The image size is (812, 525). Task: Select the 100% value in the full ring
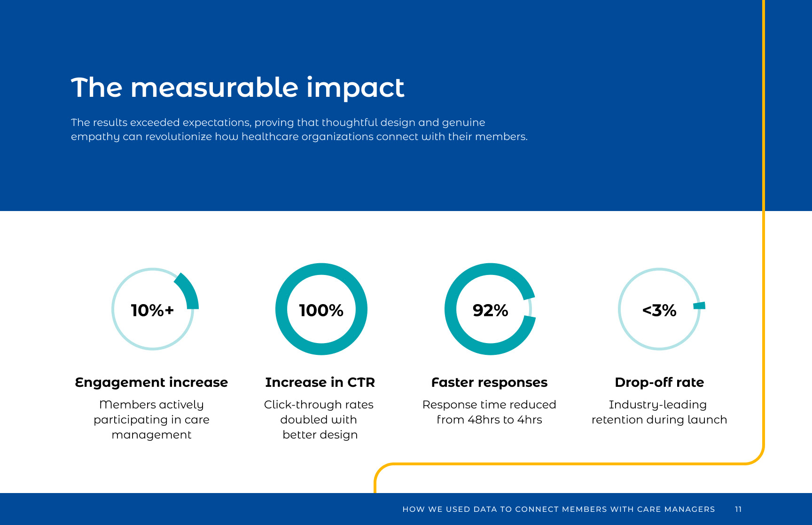tap(321, 310)
